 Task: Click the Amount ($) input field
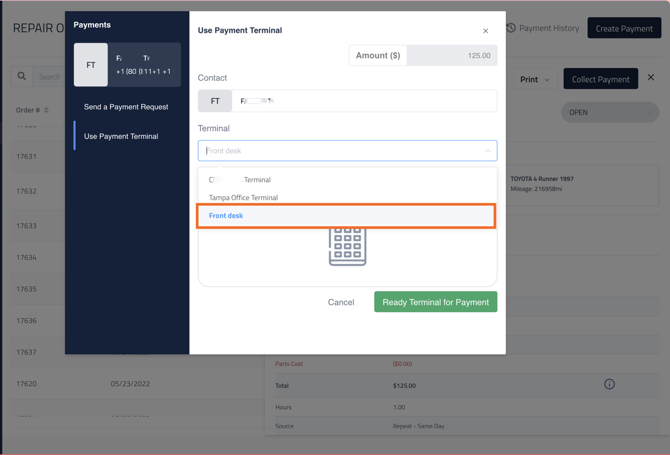(451, 56)
